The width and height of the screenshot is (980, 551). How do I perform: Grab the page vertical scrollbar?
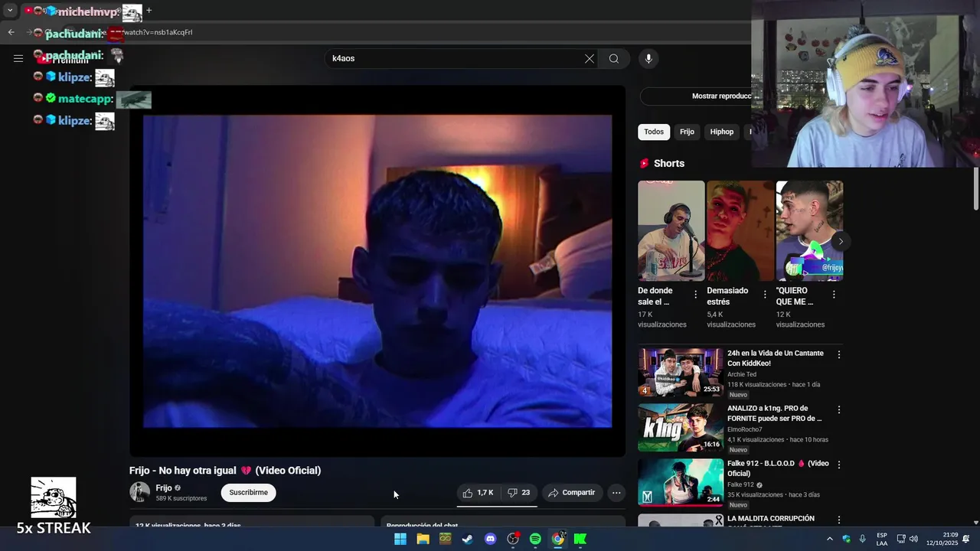975,187
